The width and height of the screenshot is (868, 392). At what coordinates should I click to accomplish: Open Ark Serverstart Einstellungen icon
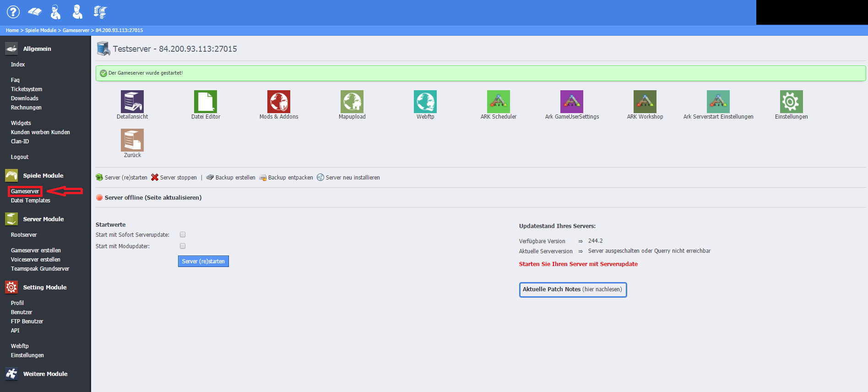click(x=718, y=102)
